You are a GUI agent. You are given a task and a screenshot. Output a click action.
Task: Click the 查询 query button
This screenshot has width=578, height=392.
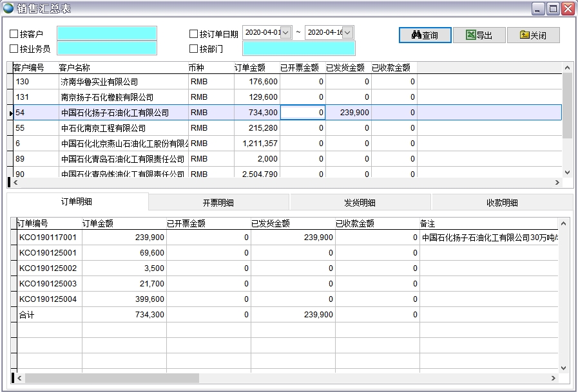425,35
